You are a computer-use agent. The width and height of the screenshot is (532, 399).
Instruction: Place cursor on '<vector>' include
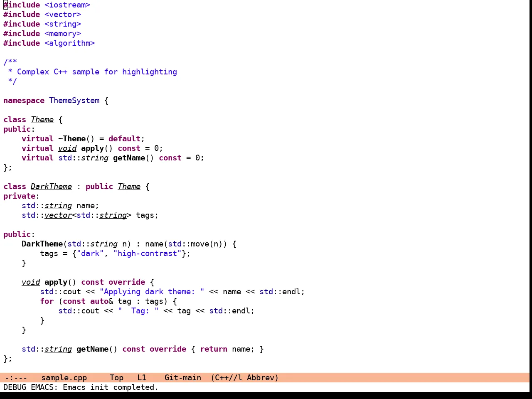[x=63, y=15]
